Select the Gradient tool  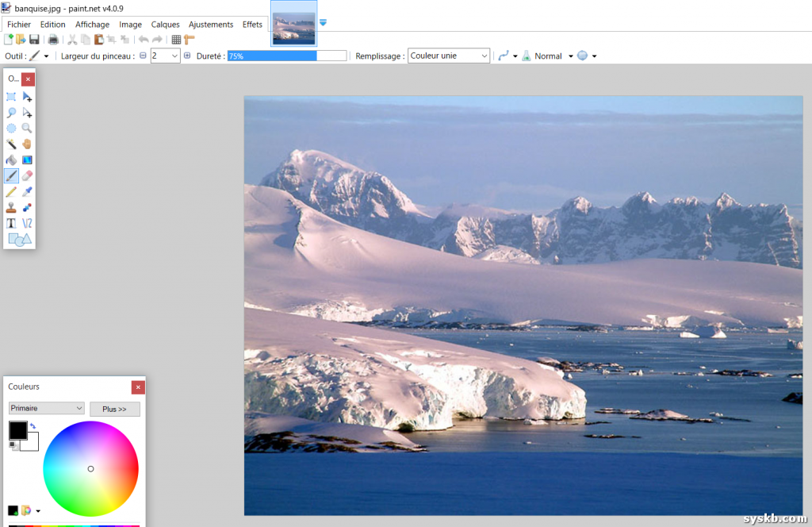27,160
